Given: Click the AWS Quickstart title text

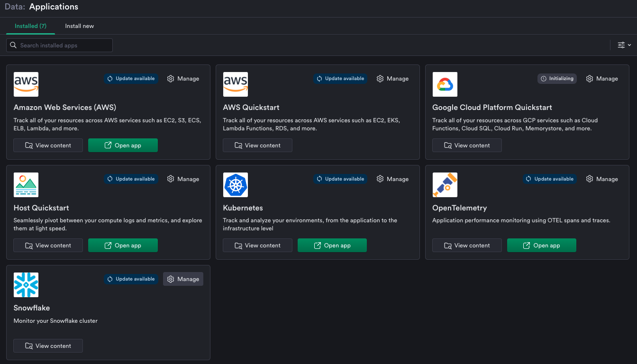Looking at the screenshot, I should tap(251, 108).
